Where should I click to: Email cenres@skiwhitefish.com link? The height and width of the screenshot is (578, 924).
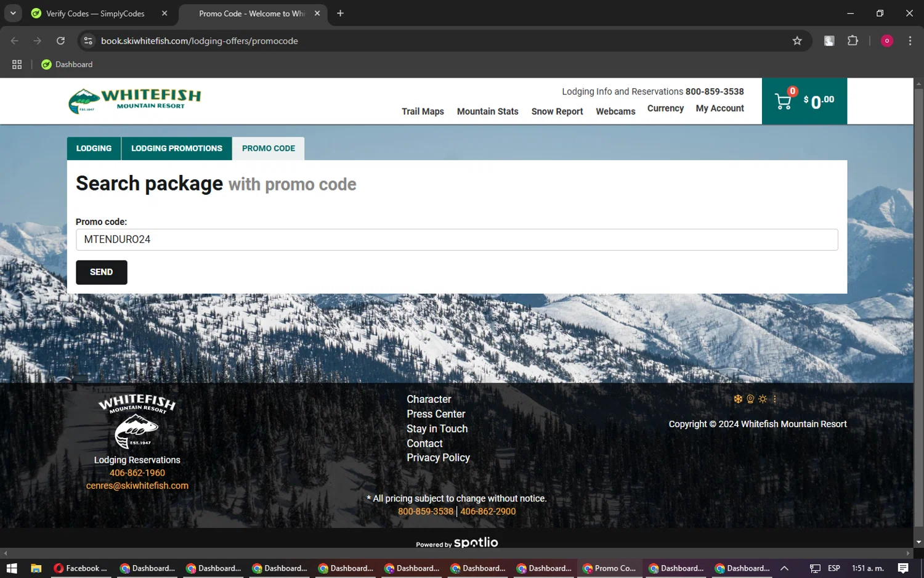click(137, 486)
